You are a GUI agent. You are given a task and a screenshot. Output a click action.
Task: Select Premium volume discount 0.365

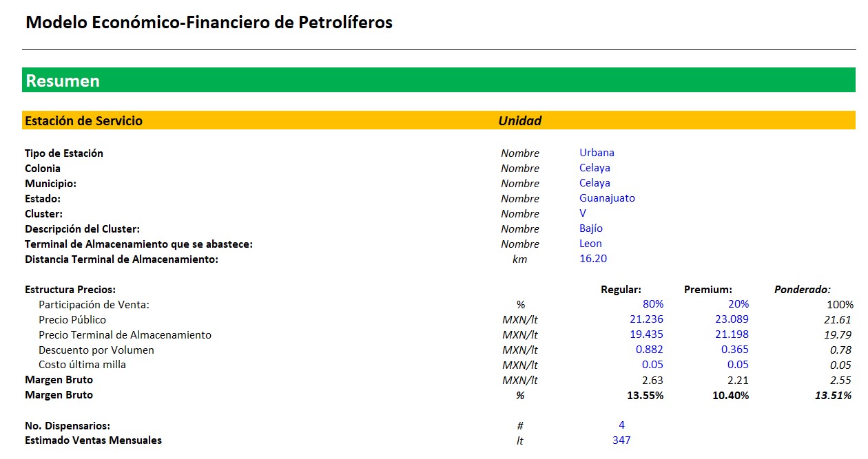pyautogui.click(x=734, y=350)
